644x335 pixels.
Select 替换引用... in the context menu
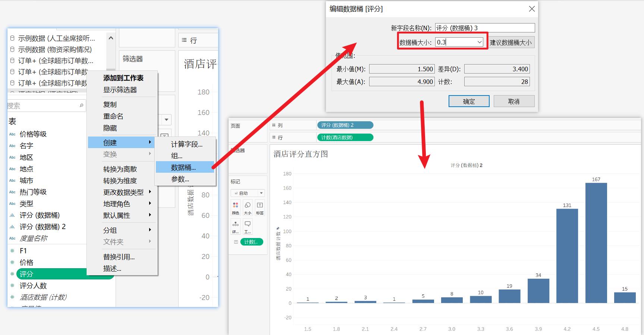(119, 257)
